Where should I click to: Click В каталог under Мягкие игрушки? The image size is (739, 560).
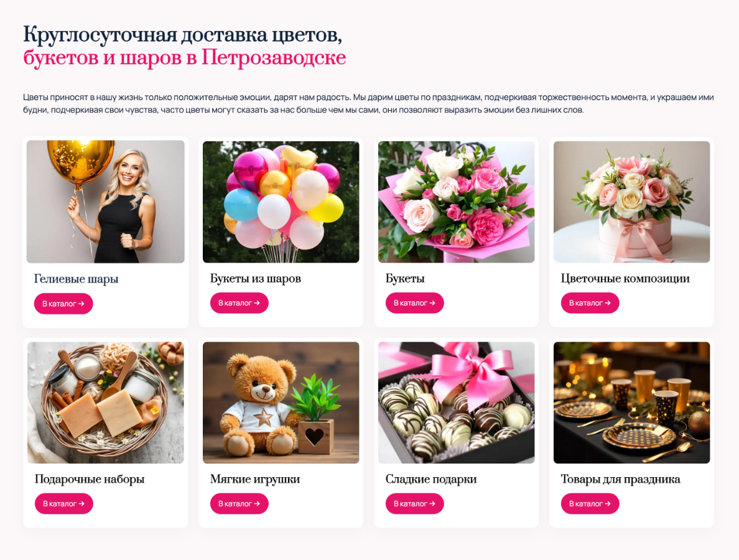tap(239, 503)
